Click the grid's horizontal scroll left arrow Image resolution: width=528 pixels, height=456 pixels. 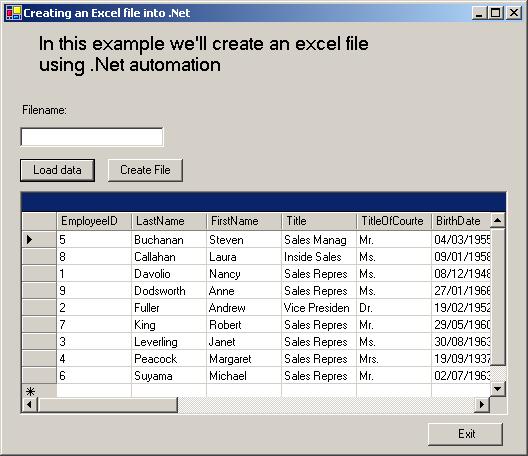(x=30, y=404)
